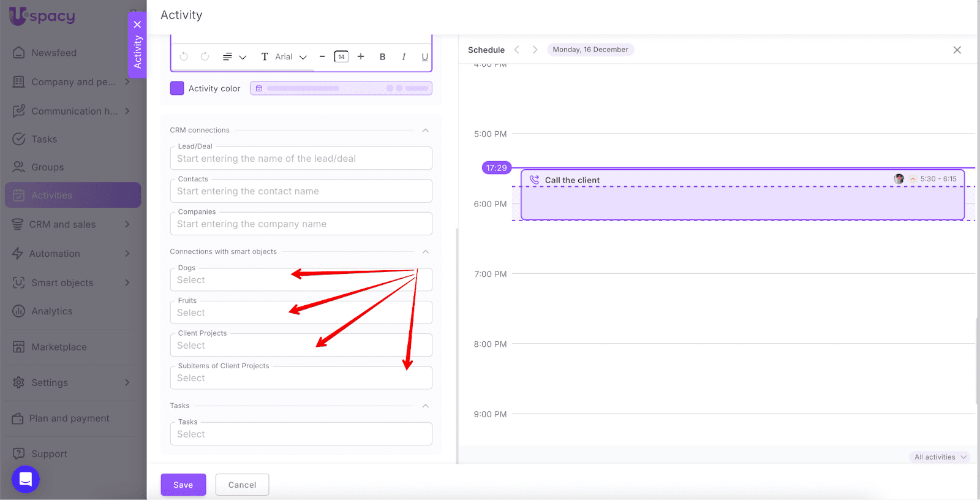Go to next day in Schedule
Viewport: 980px width, 500px height.
coord(535,50)
